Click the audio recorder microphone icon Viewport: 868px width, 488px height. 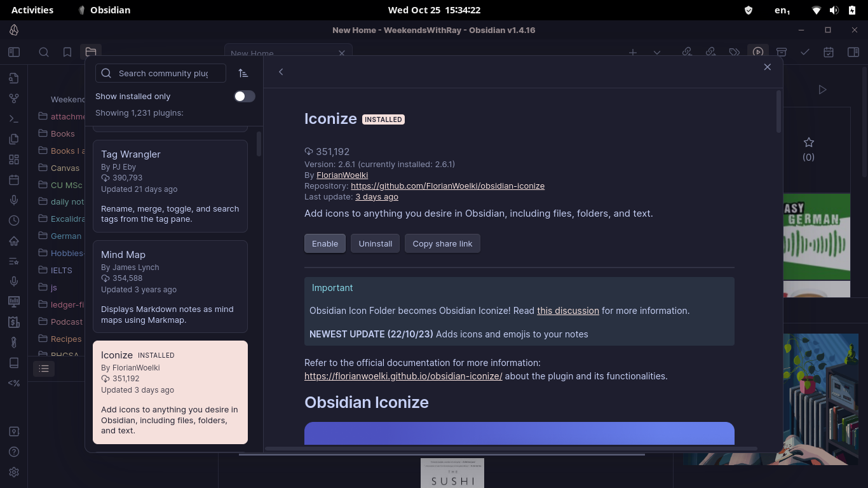tap(14, 200)
